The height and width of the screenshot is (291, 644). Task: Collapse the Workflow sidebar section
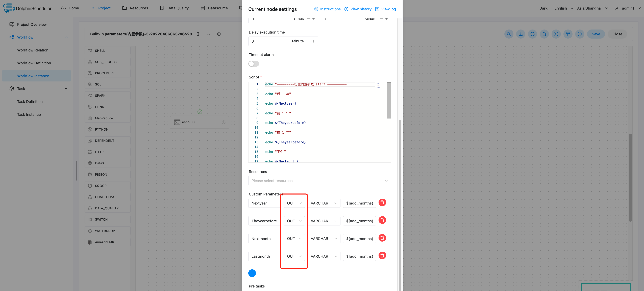(66, 37)
